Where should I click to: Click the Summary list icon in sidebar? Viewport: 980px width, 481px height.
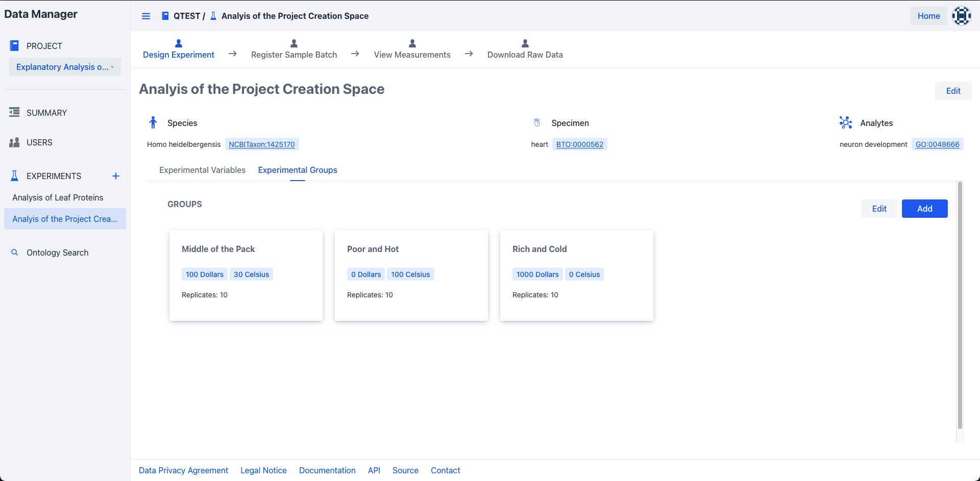tap(14, 112)
